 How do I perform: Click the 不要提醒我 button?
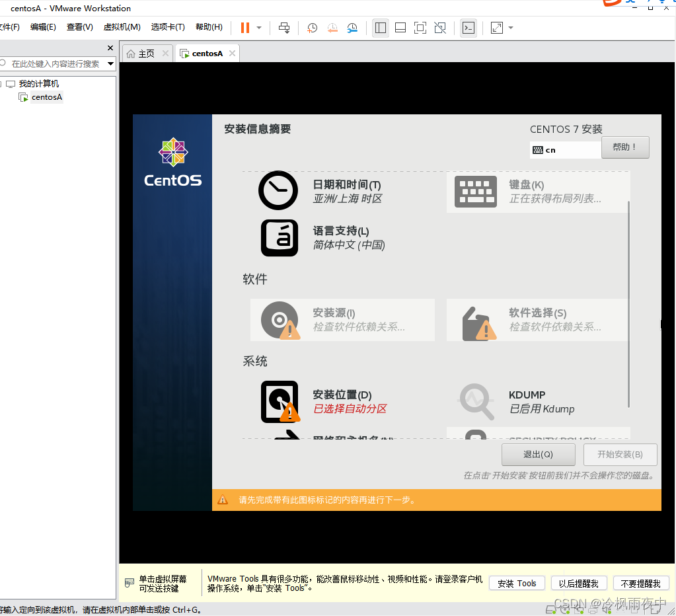(x=641, y=584)
